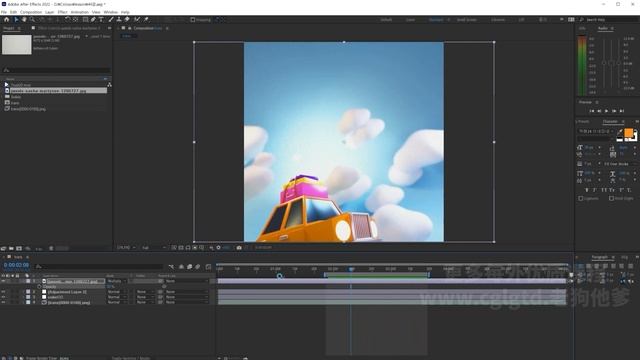Switch to Learn workspace
The width and height of the screenshot is (640, 360).
pos(410,20)
